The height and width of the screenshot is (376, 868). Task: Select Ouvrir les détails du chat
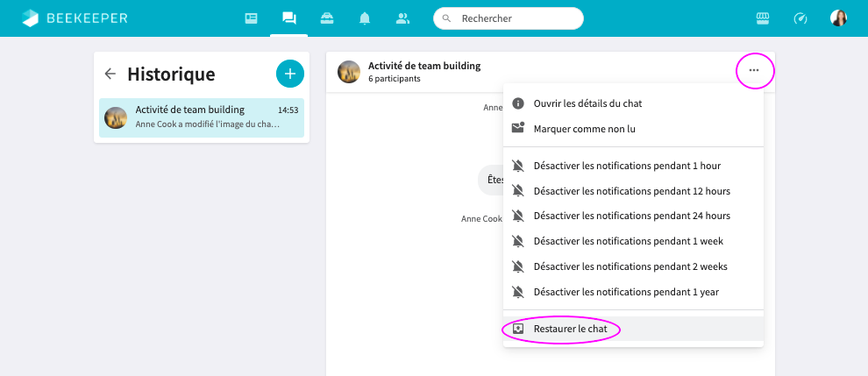pos(587,103)
